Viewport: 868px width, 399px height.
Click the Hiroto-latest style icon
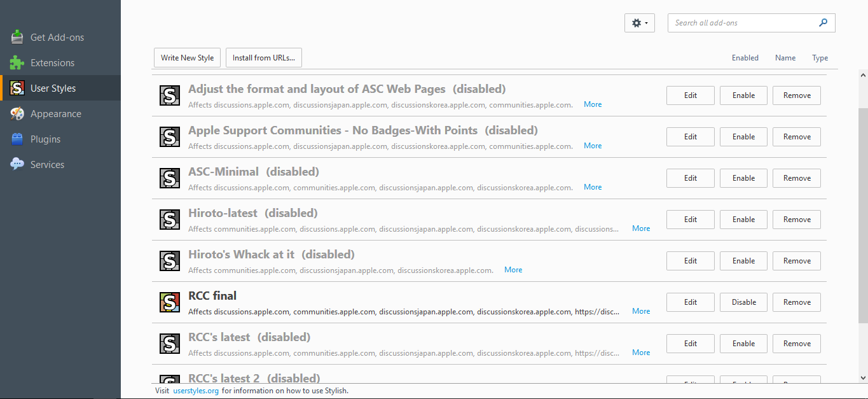[169, 220]
